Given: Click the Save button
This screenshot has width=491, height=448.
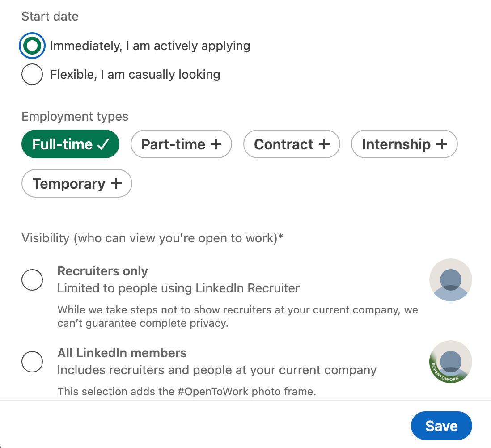Looking at the screenshot, I should point(441,426).
